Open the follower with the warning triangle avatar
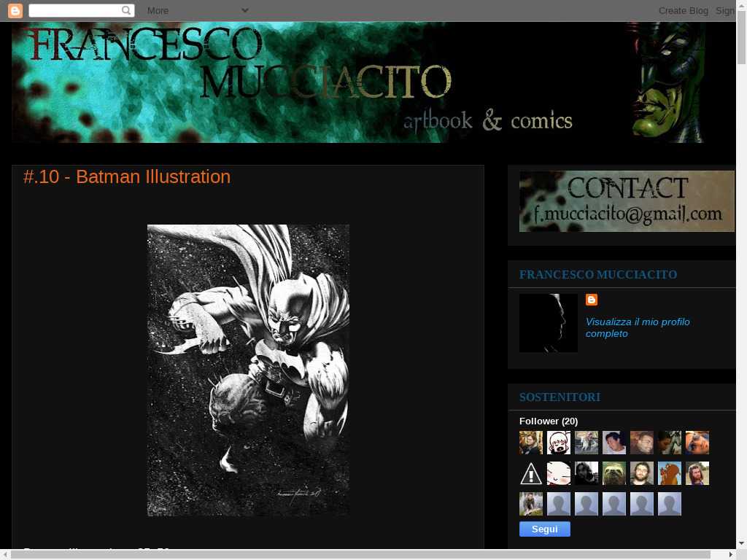Screen dimensions: 747x560 531,473
